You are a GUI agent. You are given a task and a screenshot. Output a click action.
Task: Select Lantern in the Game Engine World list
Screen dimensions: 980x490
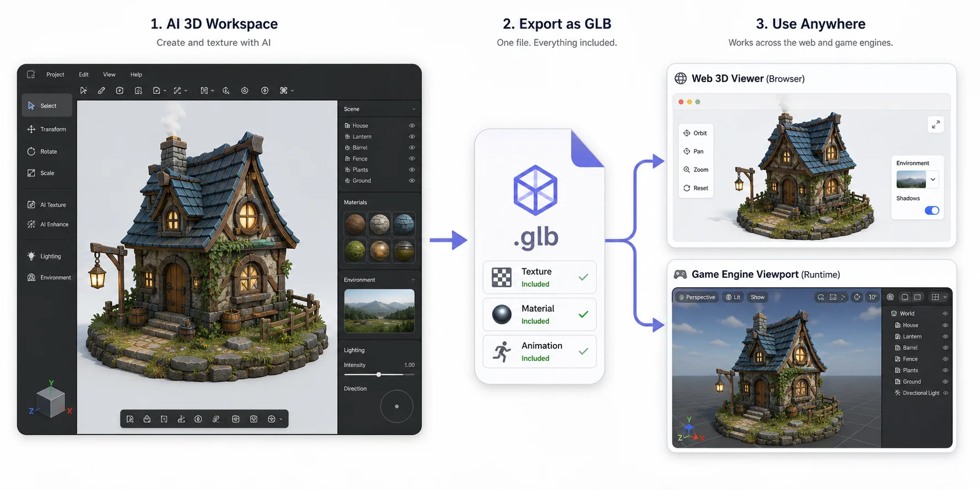[911, 336]
